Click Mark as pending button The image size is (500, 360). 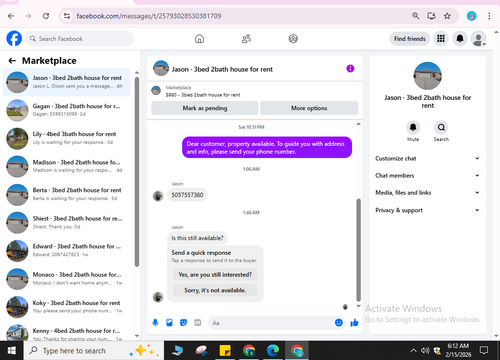tap(205, 108)
